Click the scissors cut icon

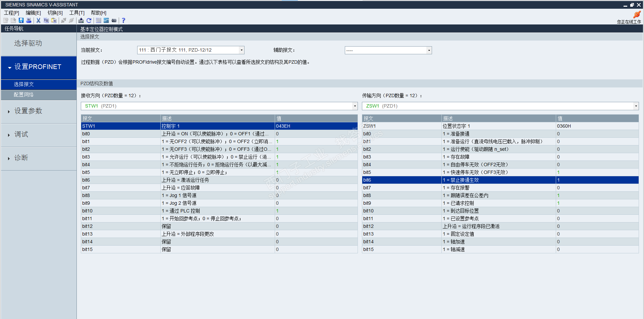pos(39,20)
